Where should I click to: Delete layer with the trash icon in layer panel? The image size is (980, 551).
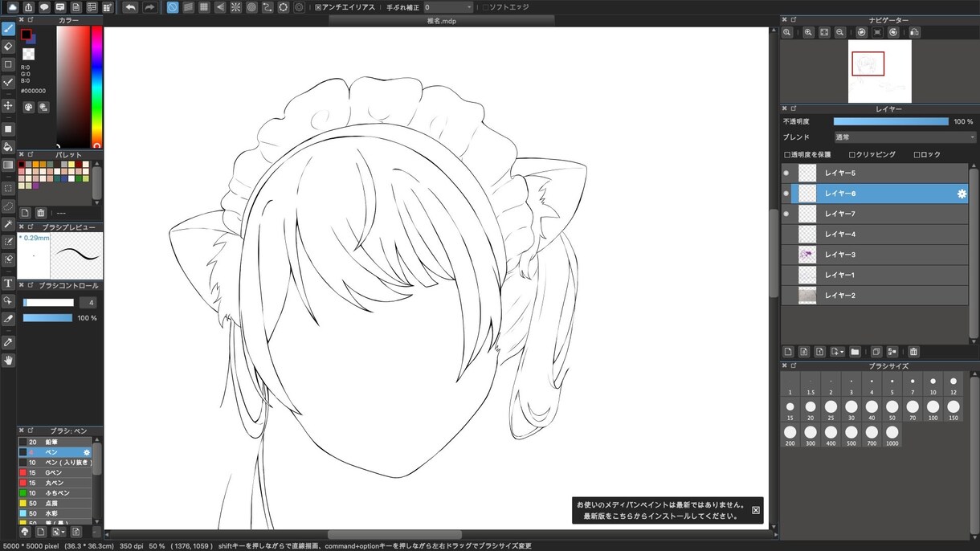913,352
